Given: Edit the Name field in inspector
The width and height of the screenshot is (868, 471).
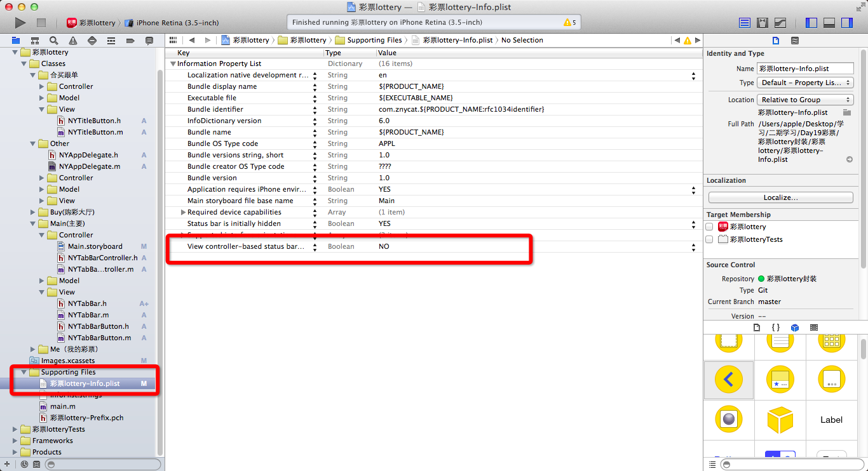Looking at the screenshot, I should point(805,69).
